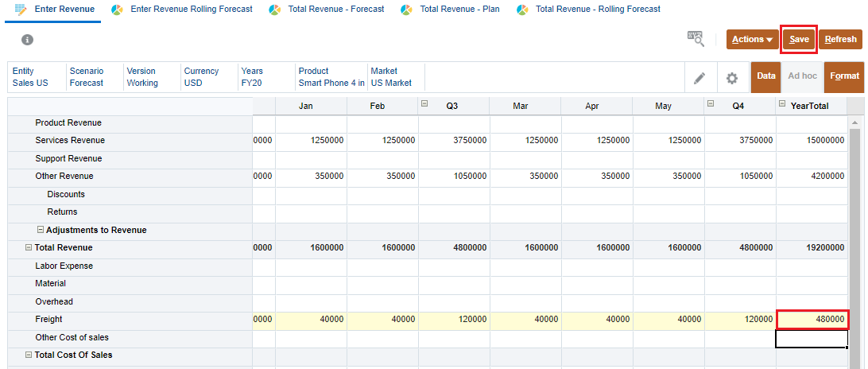Image resolution: width=868 pixels, height=369 pixels.
Task: Change Market US Market selection
Action: pyautogui.click(x=391, y=77)
